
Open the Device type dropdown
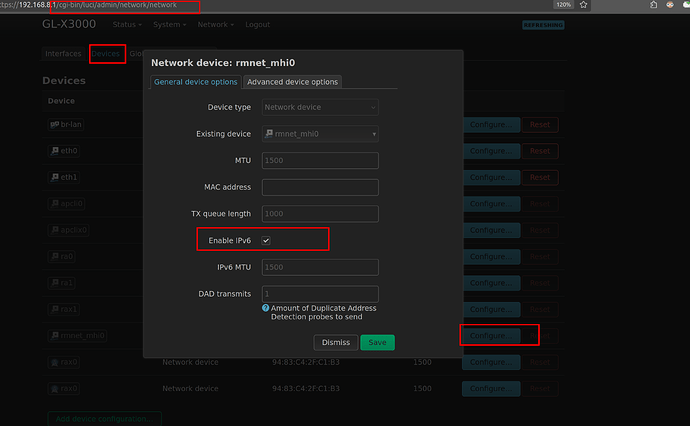320,107
